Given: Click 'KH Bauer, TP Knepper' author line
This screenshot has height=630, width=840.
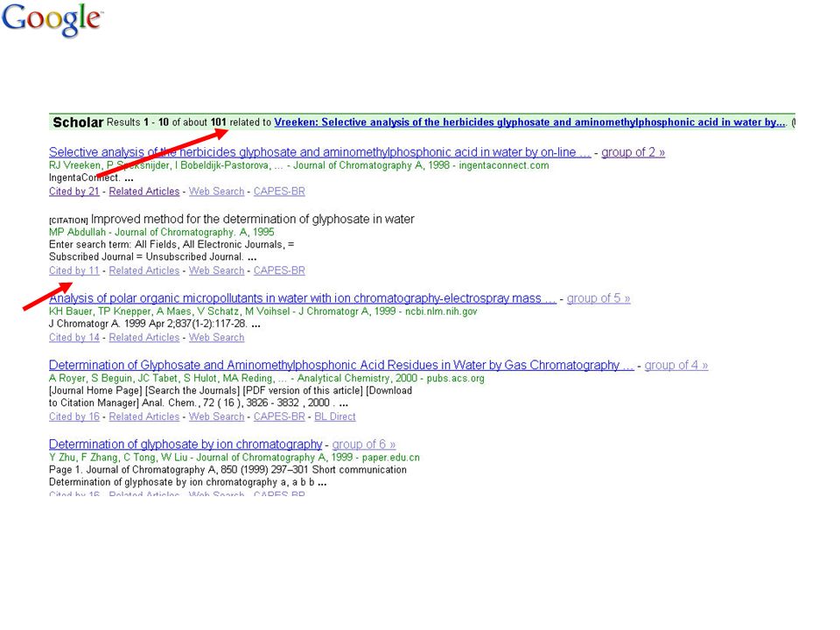Looking at the screenshot, I should click(262, 311).
